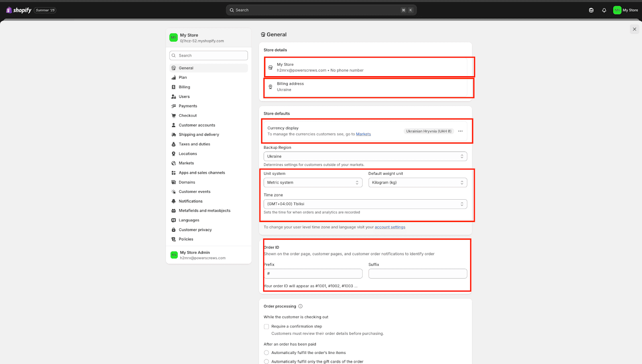Screen dimensions: 642x364
Task: Click the Shopify logo in top bar
Action: (19, 10)
